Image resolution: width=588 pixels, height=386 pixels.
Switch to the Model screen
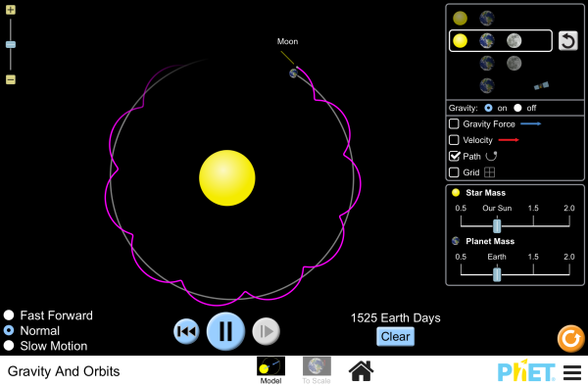(270, 370)
